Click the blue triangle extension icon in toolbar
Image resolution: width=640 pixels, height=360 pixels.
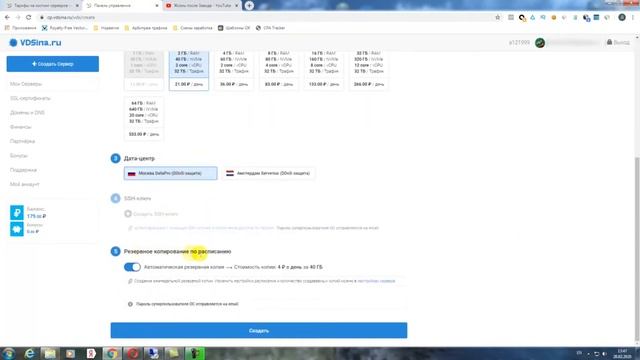[x=533, y=18]
